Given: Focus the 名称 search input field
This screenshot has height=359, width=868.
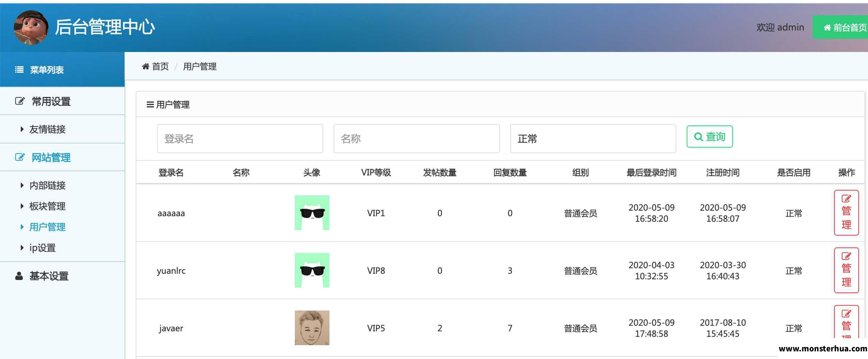Looking at the screenshot, I should point(416,139).
